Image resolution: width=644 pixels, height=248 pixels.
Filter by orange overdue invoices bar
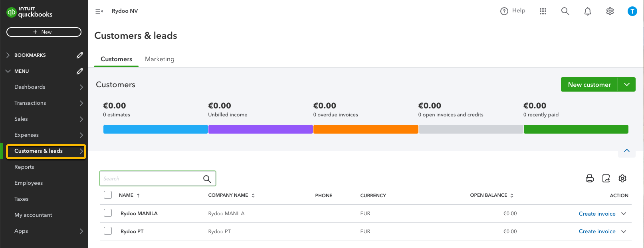[366, 129]
